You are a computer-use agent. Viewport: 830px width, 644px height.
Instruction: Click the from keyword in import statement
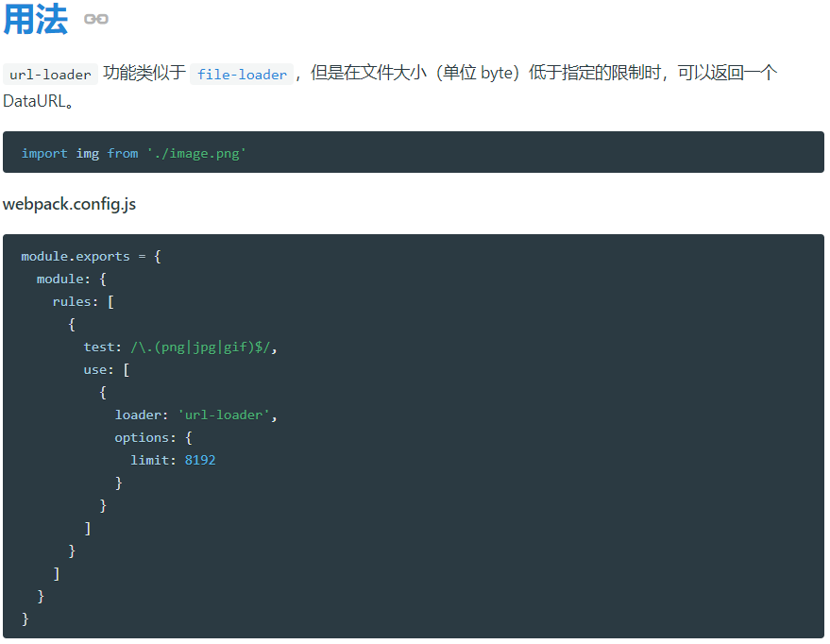tap(123, 153)
